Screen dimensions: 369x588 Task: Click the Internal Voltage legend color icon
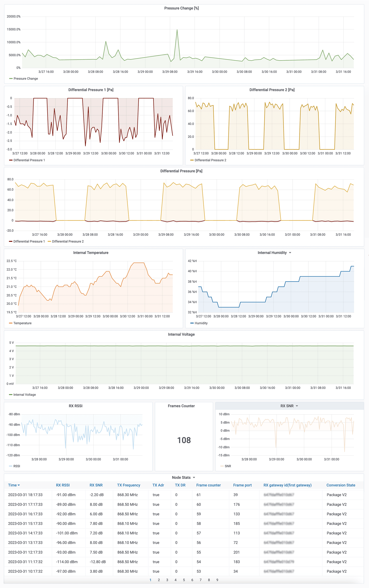11,394
